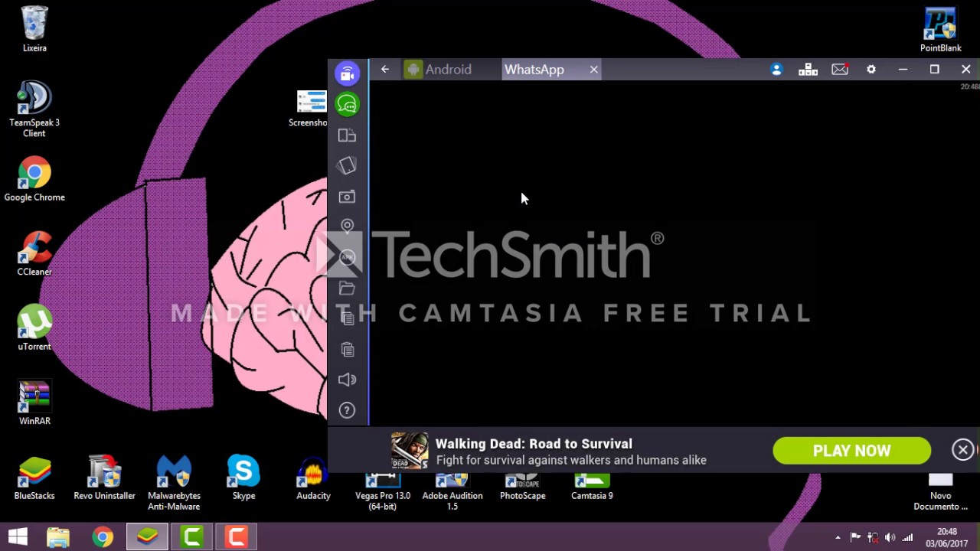
Task: Select the PhotoScape desktop shortcut
Action: (x=523, y=487)
